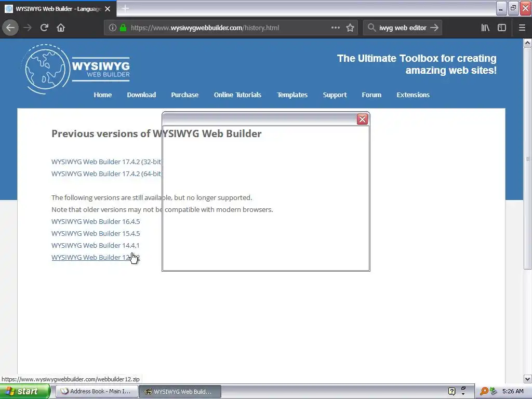
Task: Download WYSIWYG Web Builder 16.4.5
Action: tap(96, 221)
